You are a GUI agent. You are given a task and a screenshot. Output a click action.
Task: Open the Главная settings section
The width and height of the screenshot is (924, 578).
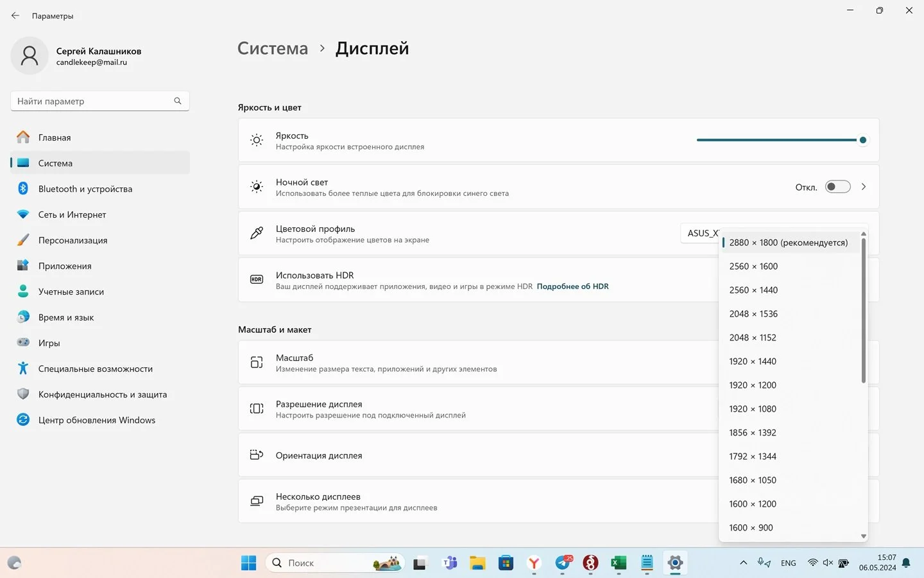coord(100,137)
